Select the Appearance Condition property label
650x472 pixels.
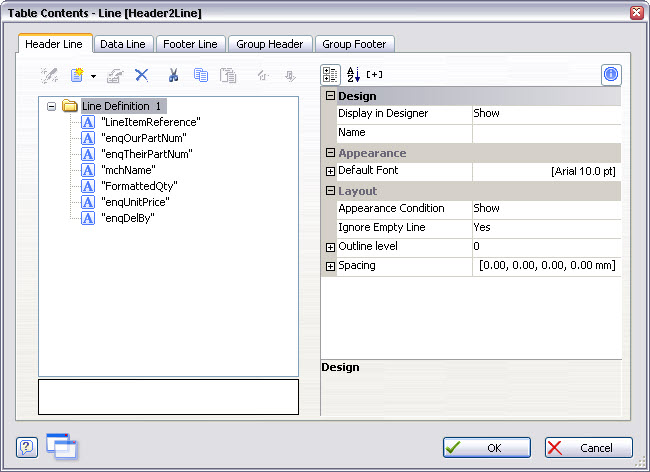coord(391,208)
